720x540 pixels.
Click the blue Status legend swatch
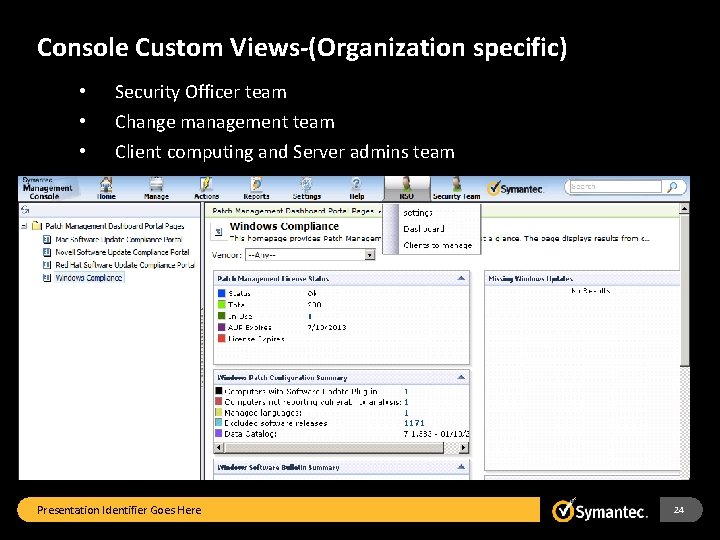click(222, 293)
